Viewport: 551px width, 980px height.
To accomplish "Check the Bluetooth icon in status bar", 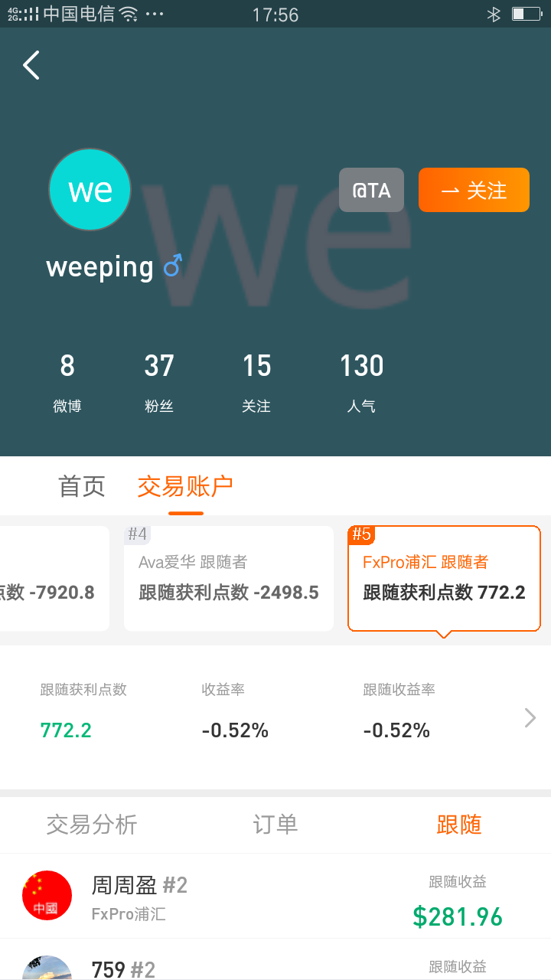I will pos(494,14).
